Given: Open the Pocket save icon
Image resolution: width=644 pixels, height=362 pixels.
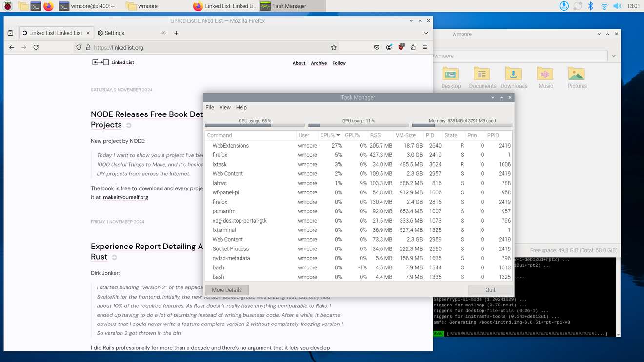Looking at the screenshot, I should tap(377, 47).
